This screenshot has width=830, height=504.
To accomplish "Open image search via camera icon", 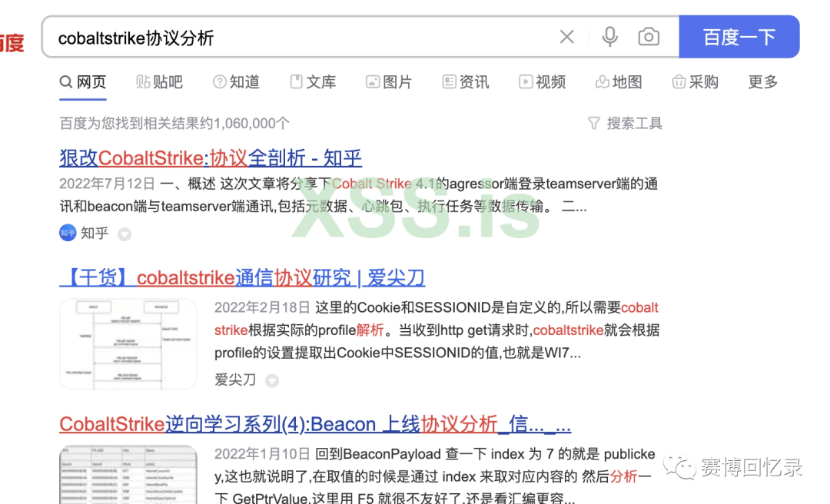I will pyautogui.click(x=649, y=37).
